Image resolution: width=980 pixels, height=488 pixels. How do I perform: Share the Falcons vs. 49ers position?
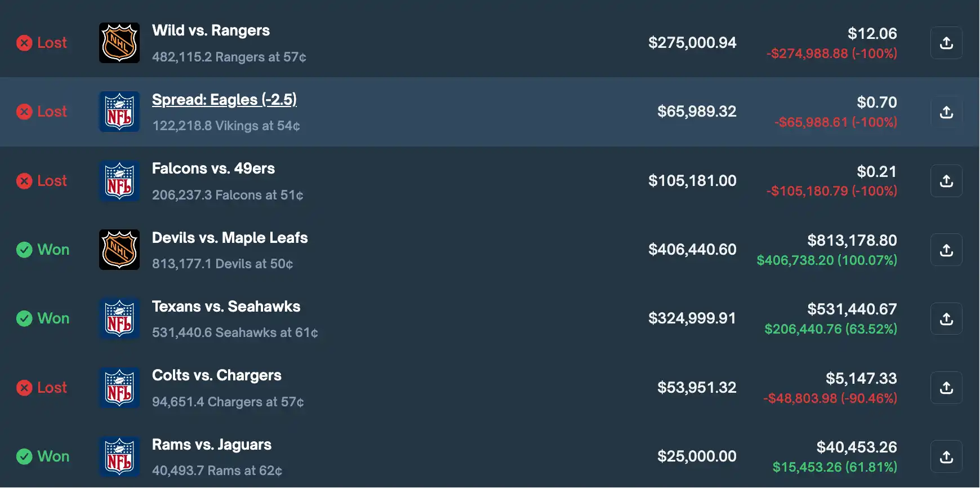[946, 181]
